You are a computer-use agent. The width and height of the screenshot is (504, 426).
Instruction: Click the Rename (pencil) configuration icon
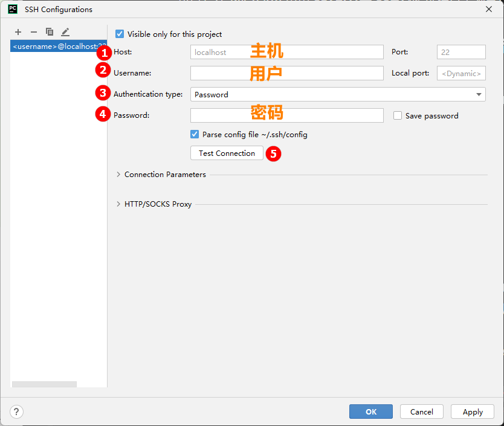tap(65, 32)
